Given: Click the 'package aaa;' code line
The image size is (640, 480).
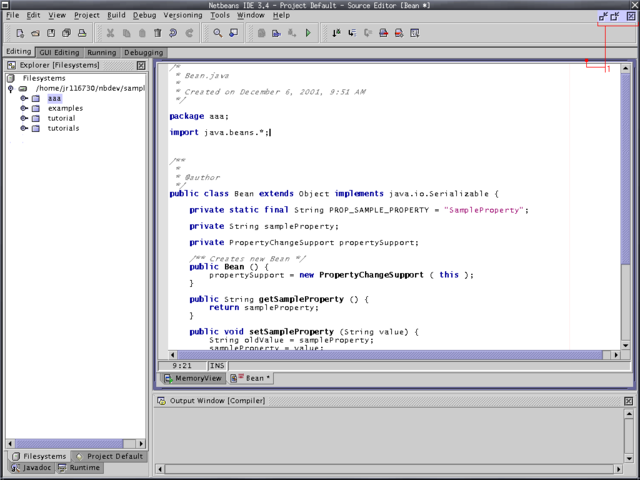Looking at the screenshot, I should coord(199,116).
